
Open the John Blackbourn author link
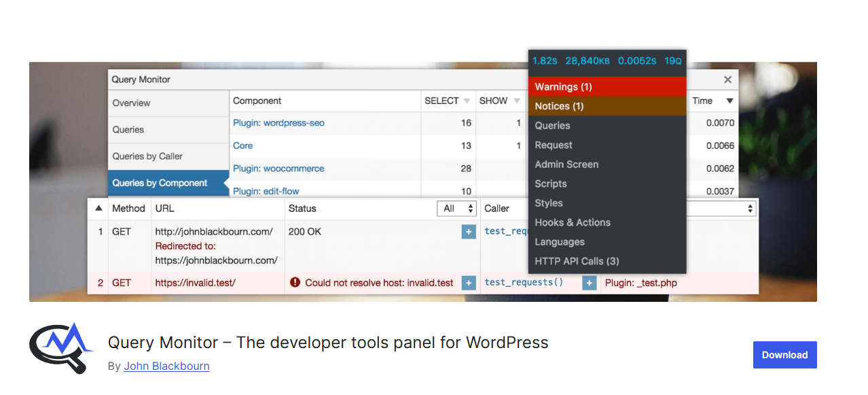coord(166,366)
